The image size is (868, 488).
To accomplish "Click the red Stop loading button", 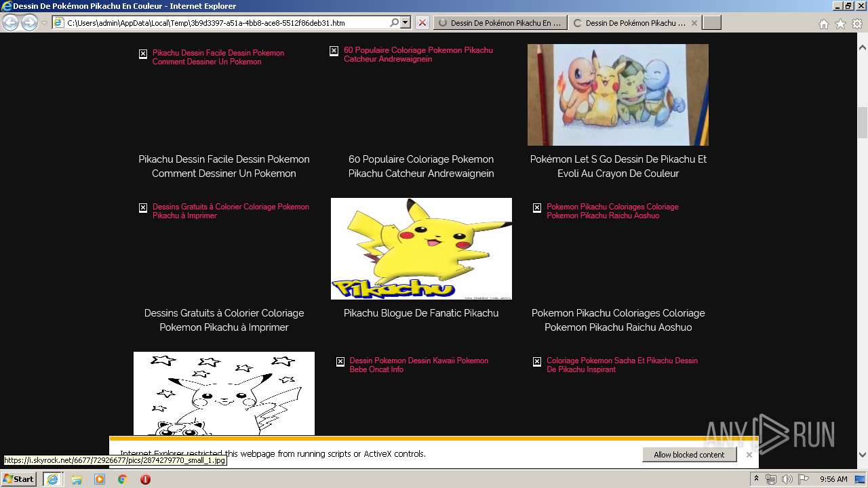I will click(422, 22).
